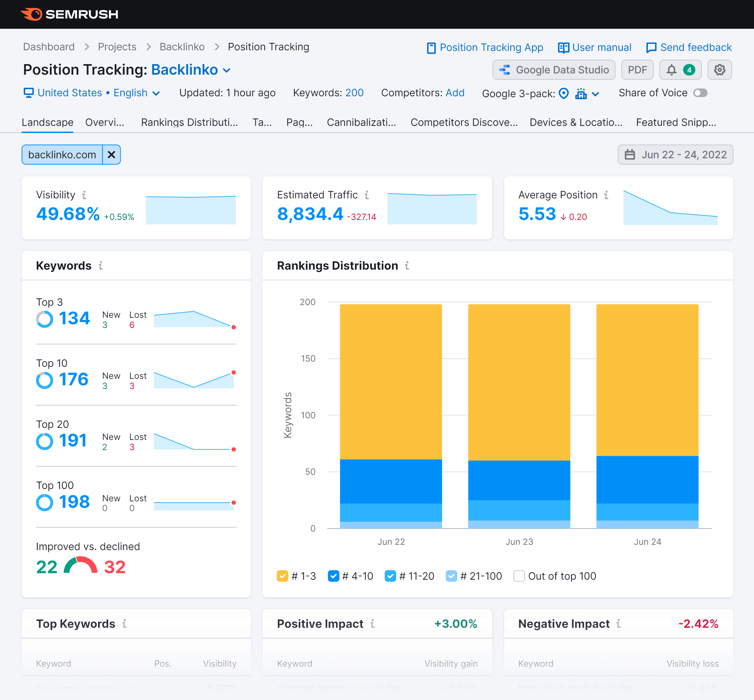Toggle the Share of Voice switch
Image resolution: width=754 pixels, height=700 pixels.
(x=700, y=93)
